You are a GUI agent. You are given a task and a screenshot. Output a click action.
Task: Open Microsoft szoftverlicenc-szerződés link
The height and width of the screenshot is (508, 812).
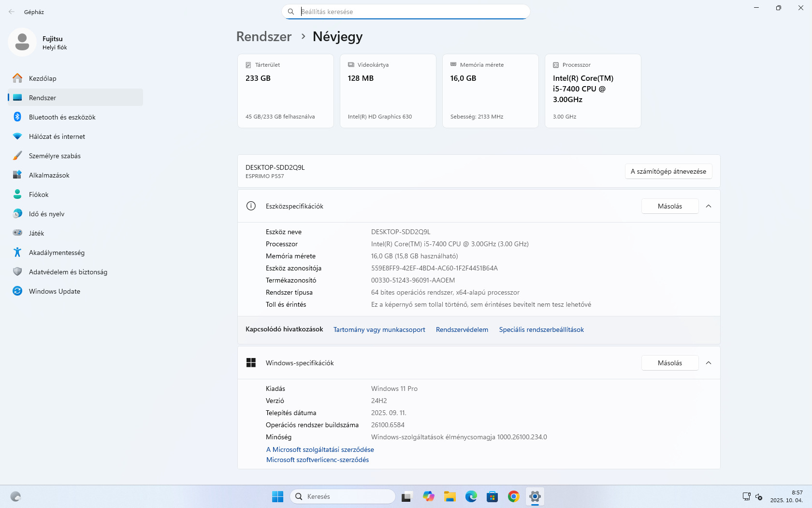pos(318,460)
